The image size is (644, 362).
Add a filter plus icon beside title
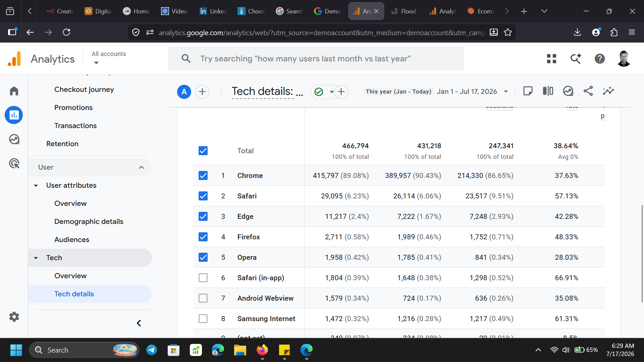pyautogui.click(x=341, y=92)
